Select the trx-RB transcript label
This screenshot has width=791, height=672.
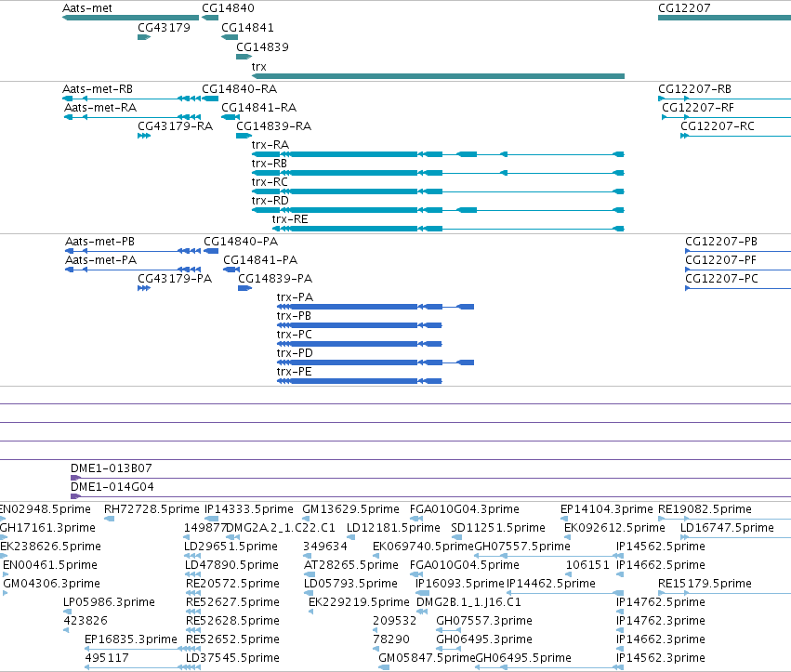tap(270, 164)
